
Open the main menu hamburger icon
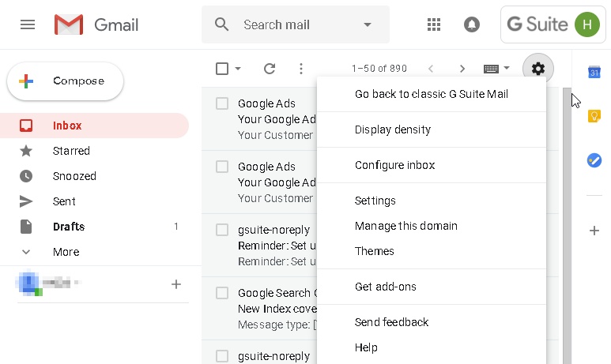click(x=28, y=25)
